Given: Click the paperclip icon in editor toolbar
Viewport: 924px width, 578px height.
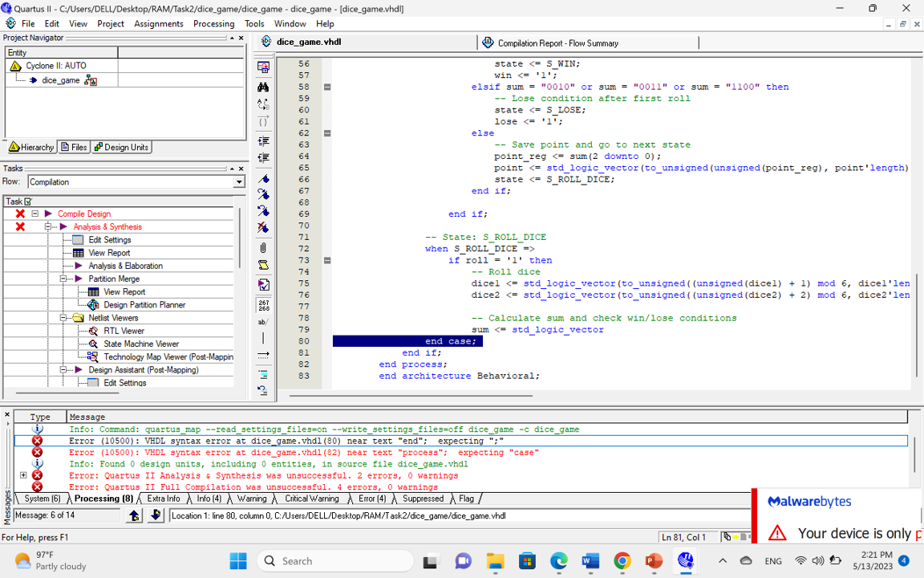Looking at the screenshot, I should 263,248.
